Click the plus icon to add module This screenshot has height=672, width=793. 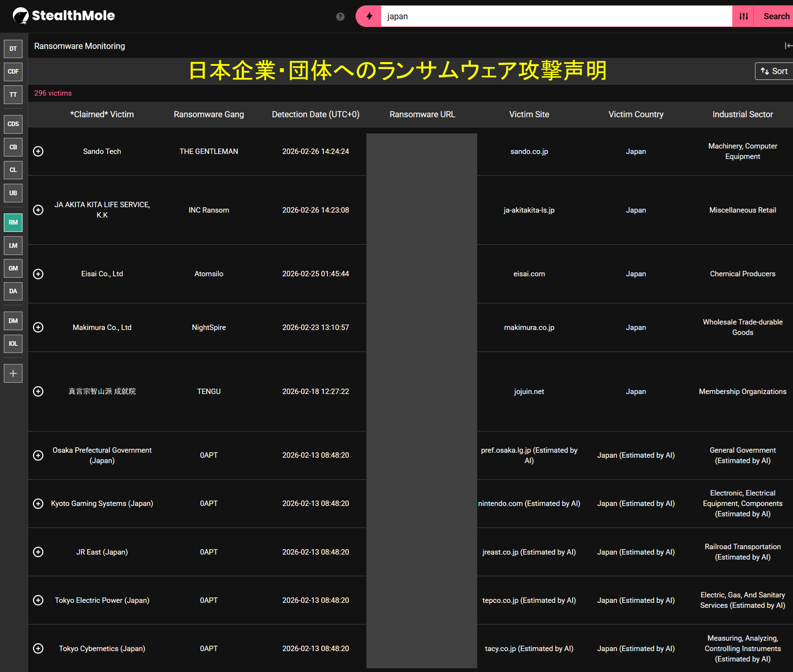(13, 374)
